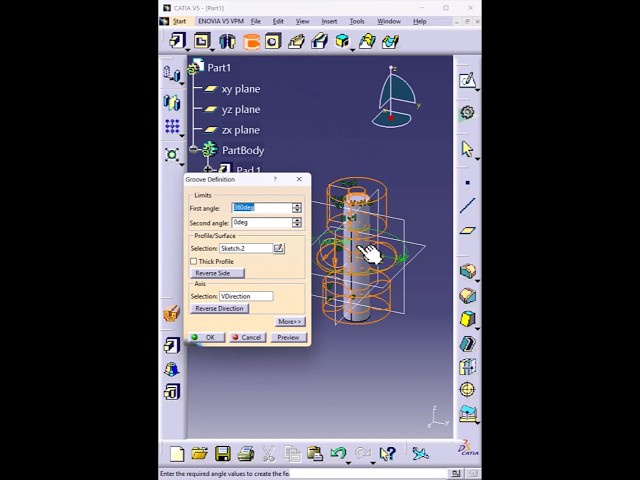Open the Sketcher icon on right toolbar
Viewport: 640px width, 480px height.
467,80
